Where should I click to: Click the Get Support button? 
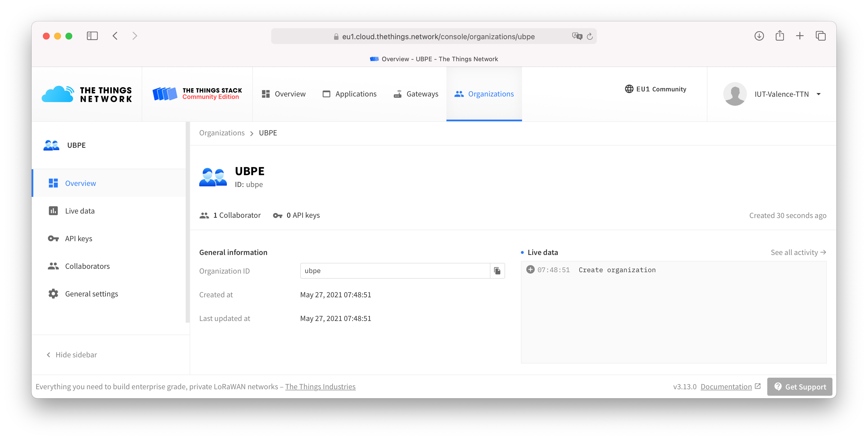click(x=799, y=386)
